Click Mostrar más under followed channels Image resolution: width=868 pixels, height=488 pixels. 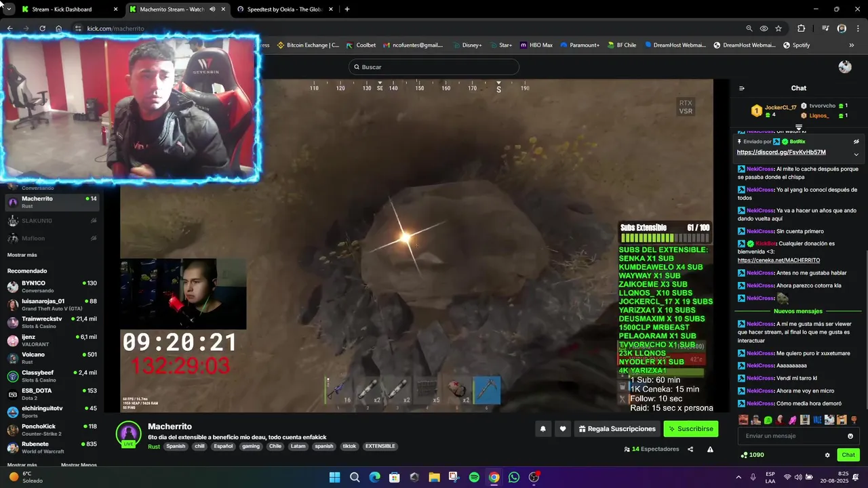pos(22,255)
